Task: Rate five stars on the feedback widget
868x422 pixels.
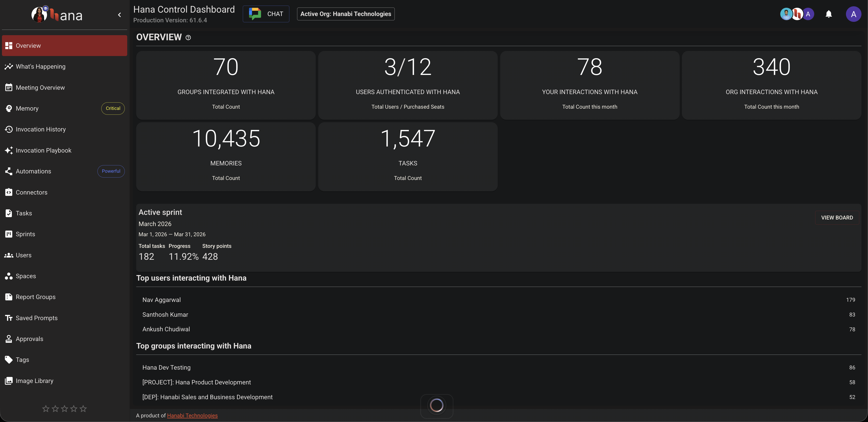Action: (83, 408)
